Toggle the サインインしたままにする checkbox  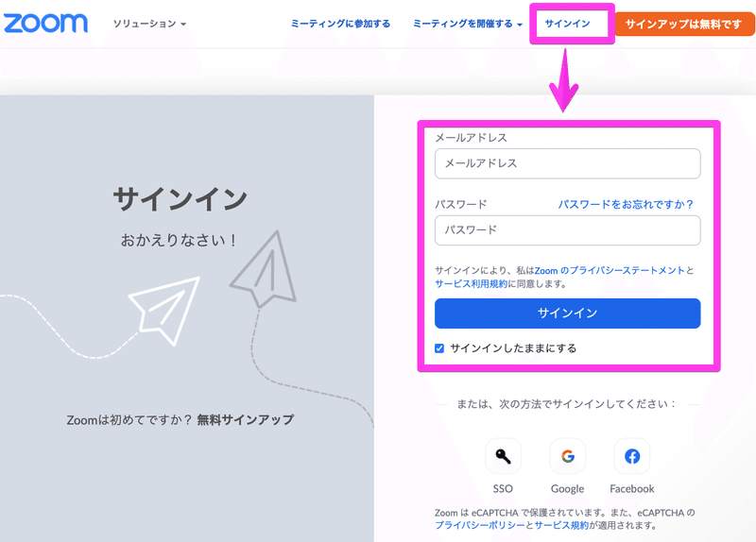[439, 348]
